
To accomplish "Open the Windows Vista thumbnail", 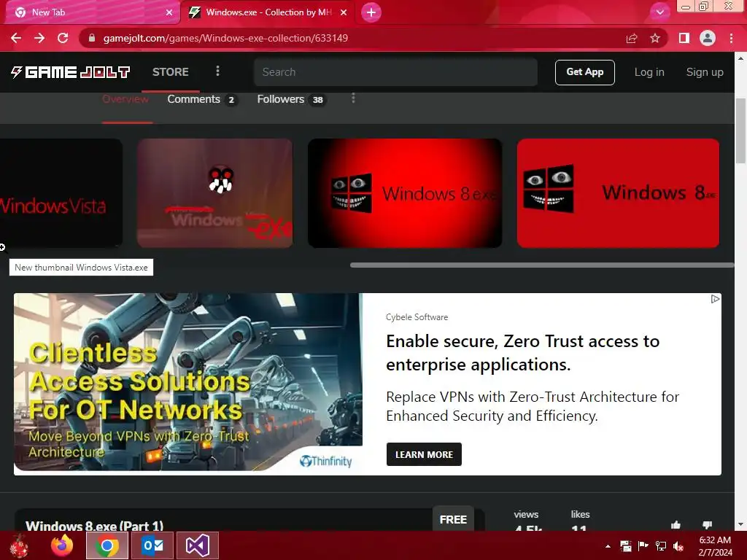I will click(x=61, y=192).
